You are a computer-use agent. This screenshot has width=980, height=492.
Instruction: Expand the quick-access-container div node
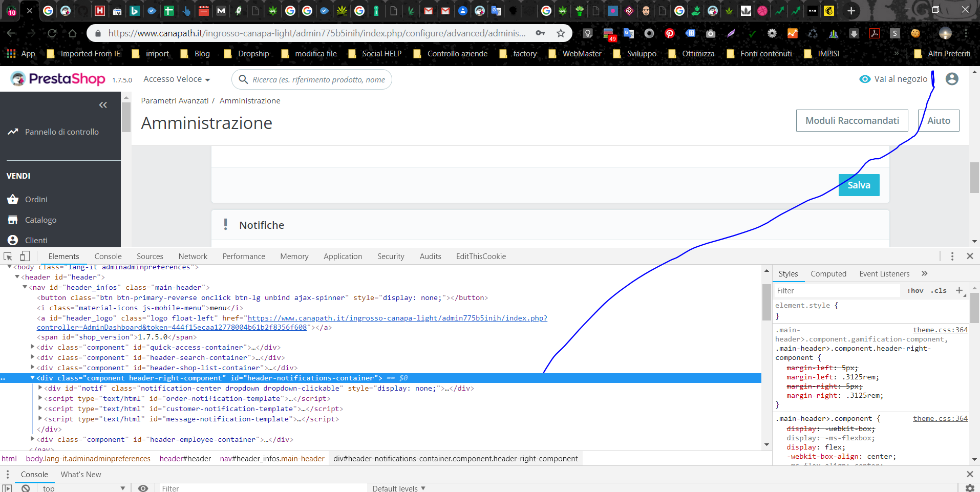click(33, 347)
